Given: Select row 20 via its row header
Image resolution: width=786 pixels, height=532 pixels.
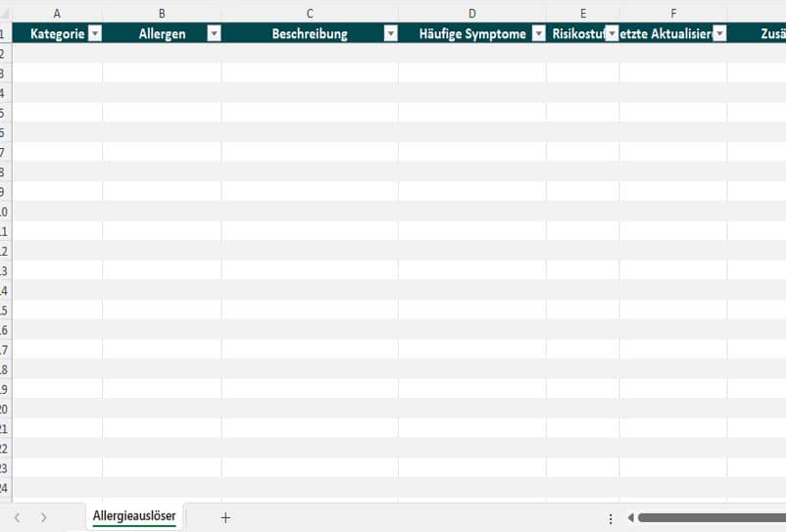Looking at the screenshot, I should pyautogui.click(x=4, y=409).
